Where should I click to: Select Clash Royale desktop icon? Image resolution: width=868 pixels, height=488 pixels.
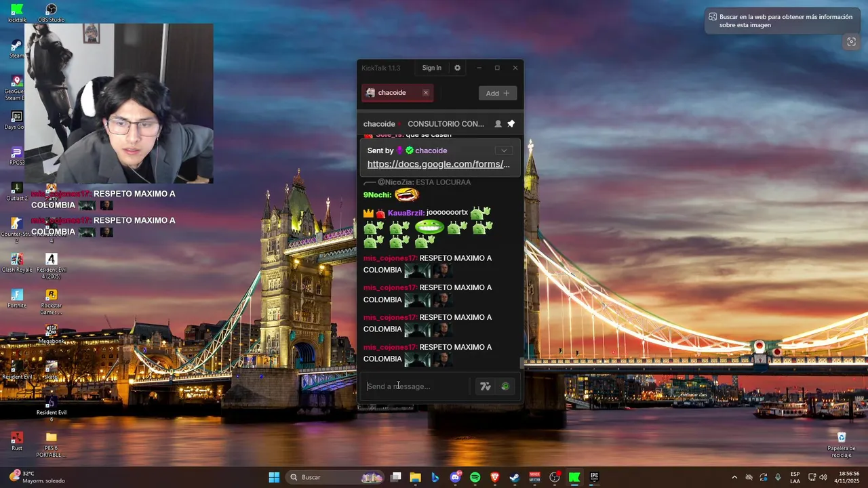click(17, 263)
